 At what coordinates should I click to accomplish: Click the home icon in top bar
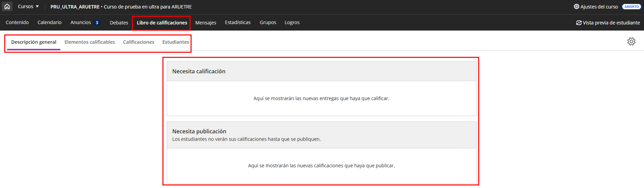7,6
